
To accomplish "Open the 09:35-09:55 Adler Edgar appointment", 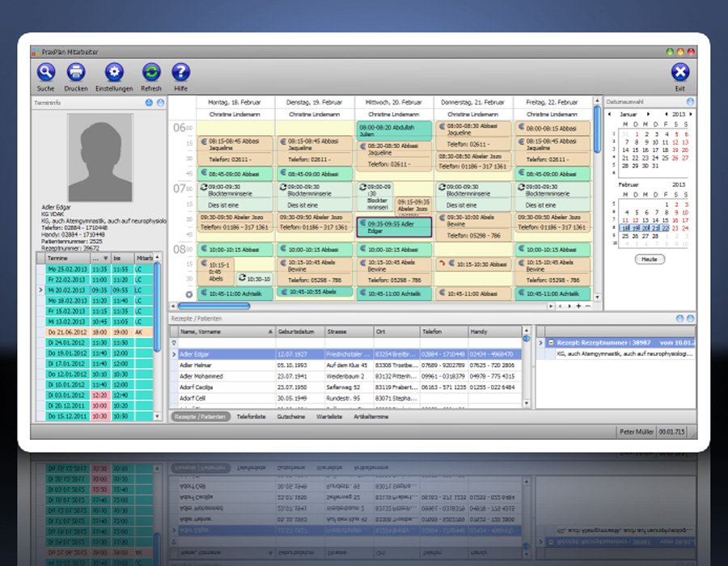I will (394, 227).
